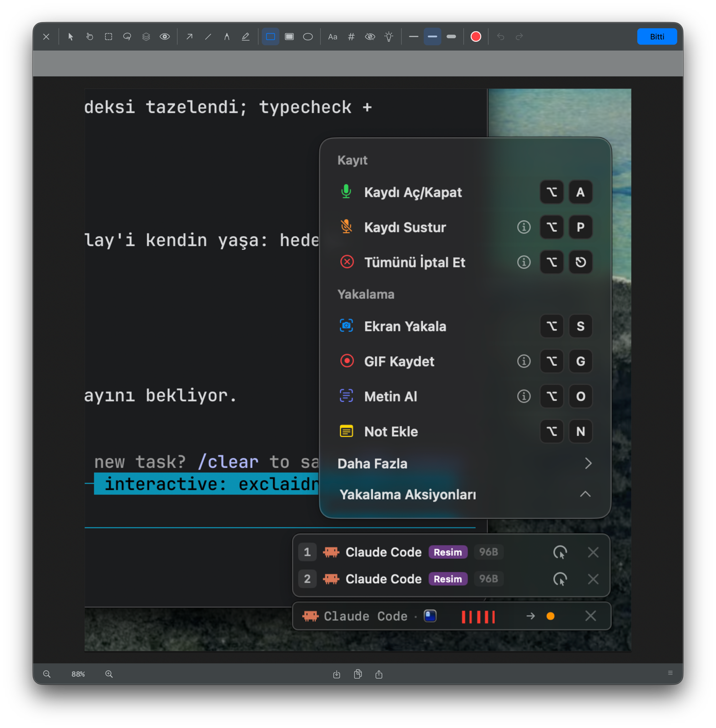Select the ellipse shape tool

click(x=308, y=37)
